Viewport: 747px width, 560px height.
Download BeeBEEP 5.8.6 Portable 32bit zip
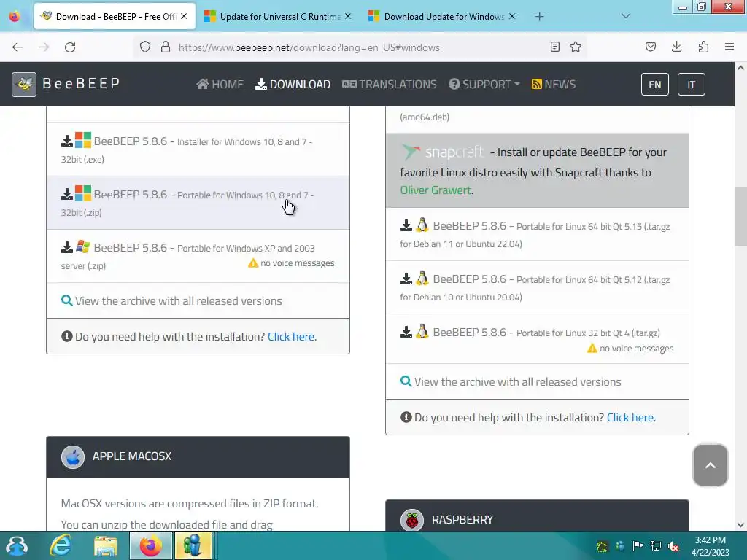point(198,203)
